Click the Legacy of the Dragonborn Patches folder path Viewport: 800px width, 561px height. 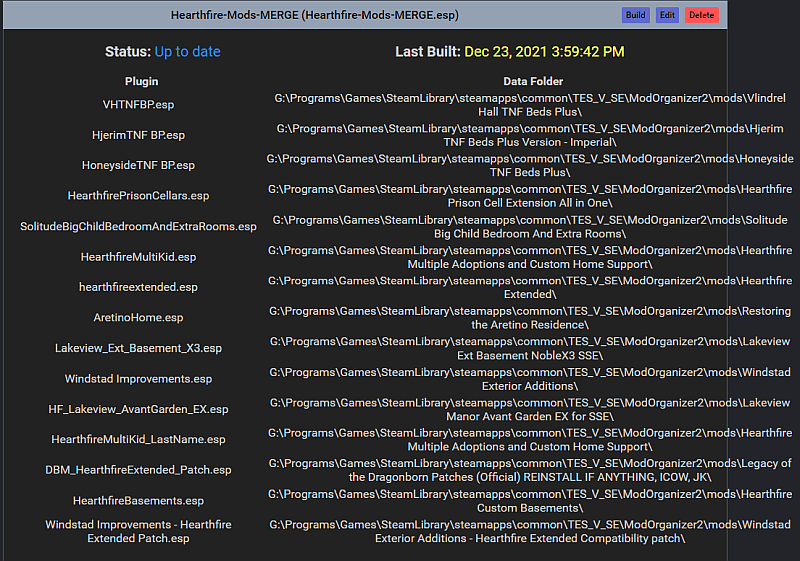click(530, 470)
